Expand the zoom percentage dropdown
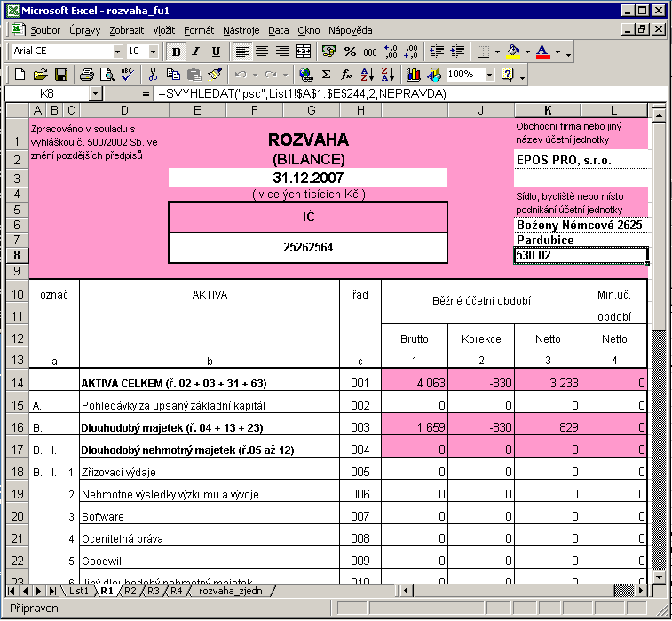Screen dimensions: 672x621 (489, 75)
